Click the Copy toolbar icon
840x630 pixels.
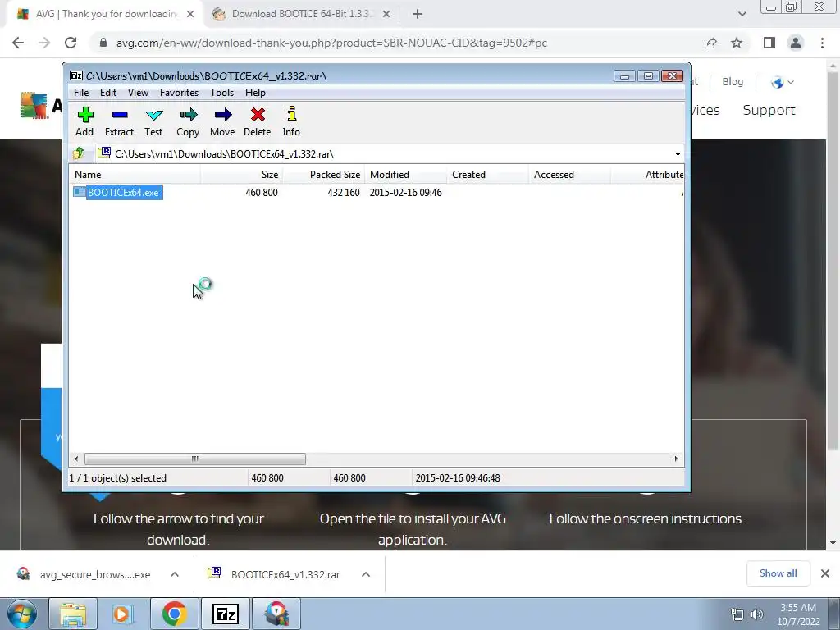[188, 121]
